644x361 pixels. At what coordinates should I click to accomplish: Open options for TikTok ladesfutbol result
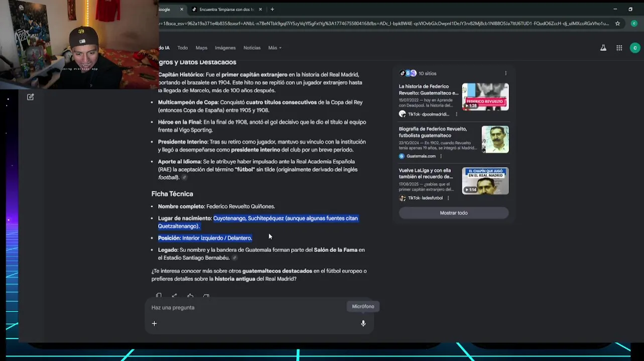click(x=448, y=198)
